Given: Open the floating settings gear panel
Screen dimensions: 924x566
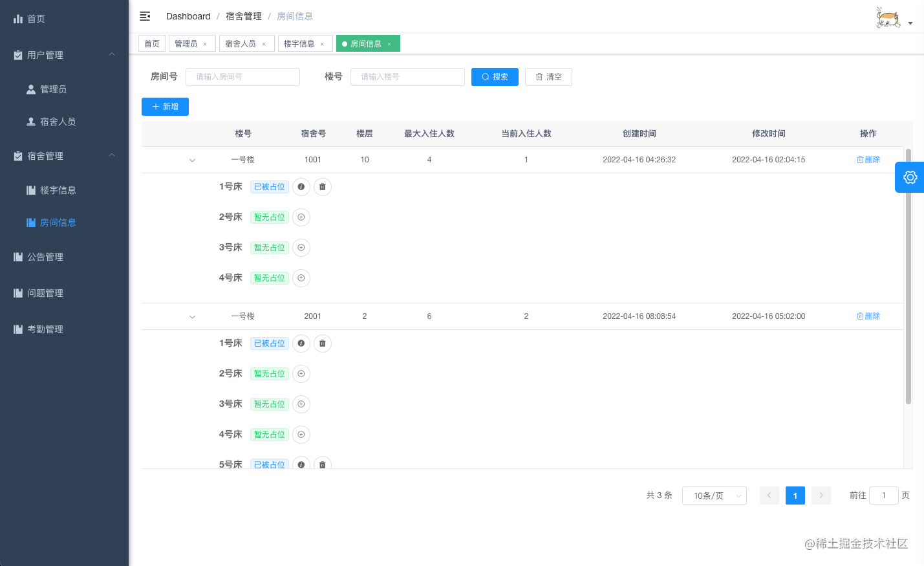Looking at the screenshot, I should [910, 177].
